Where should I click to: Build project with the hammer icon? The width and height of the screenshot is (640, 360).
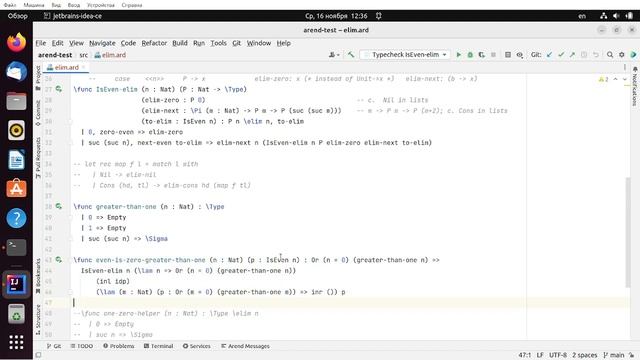(x=351, y=55)
